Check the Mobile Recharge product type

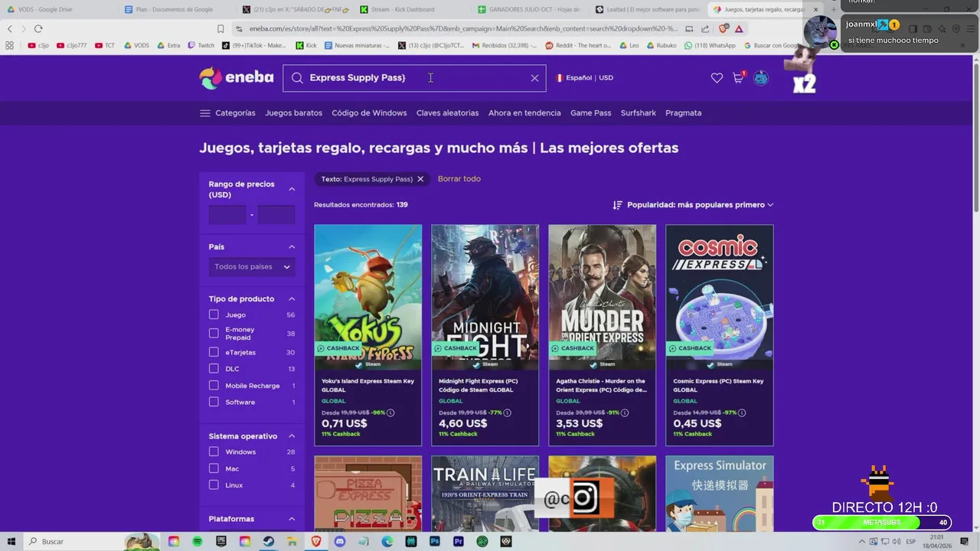click(214, 386)
